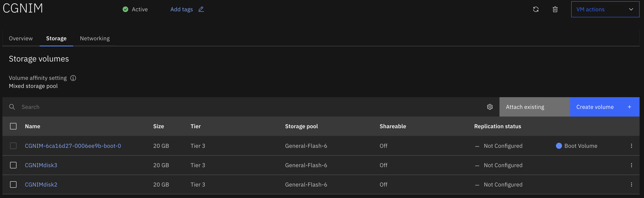Switch to the Networking tab
This screenshot has height=198, width=644.
(x=95, y=38)
